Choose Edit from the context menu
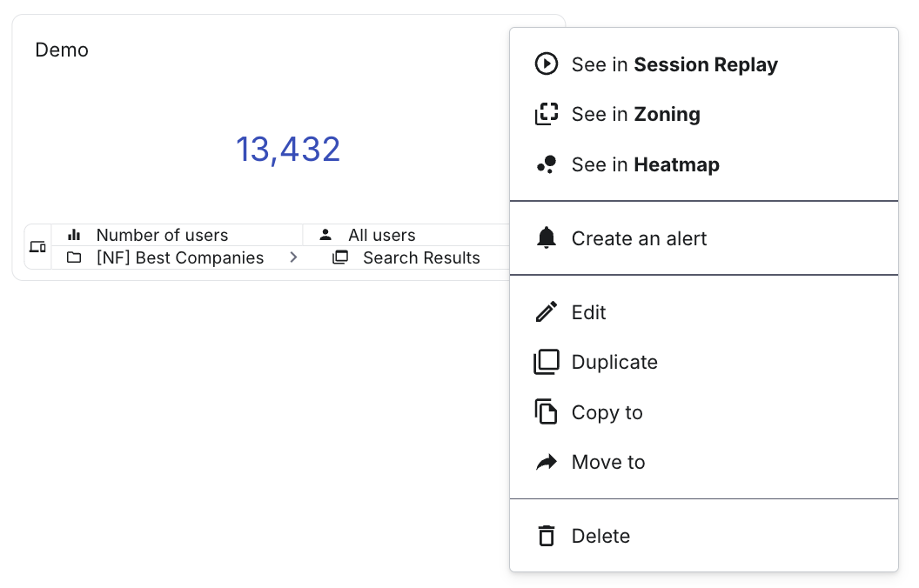Image resolution: width=919 pixels, height=588 pixels. click(588, 312)
